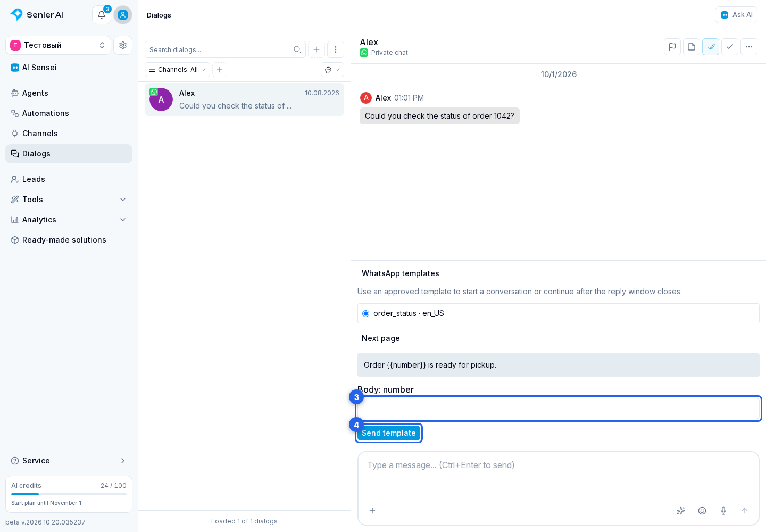Open the Тестовый workspace switcher
This screenshot has width=766, height=532.
pyautogui.click(x=58, y=45)
